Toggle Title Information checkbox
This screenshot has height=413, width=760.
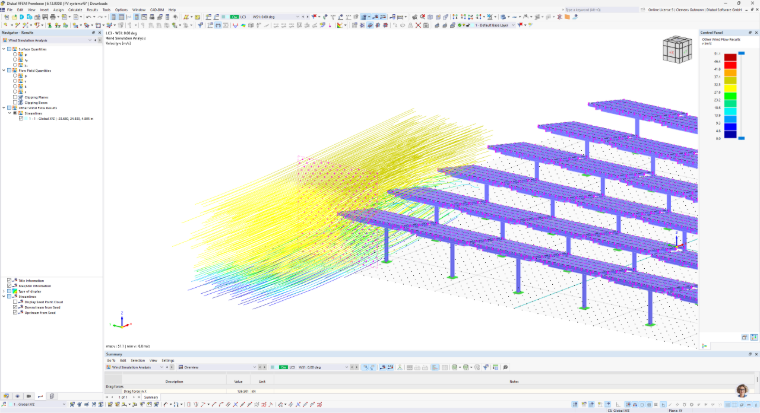pos(9,281)
